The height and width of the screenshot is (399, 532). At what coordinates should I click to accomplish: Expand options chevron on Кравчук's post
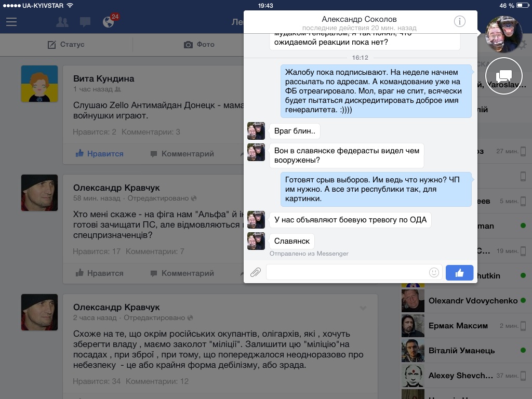363,308
